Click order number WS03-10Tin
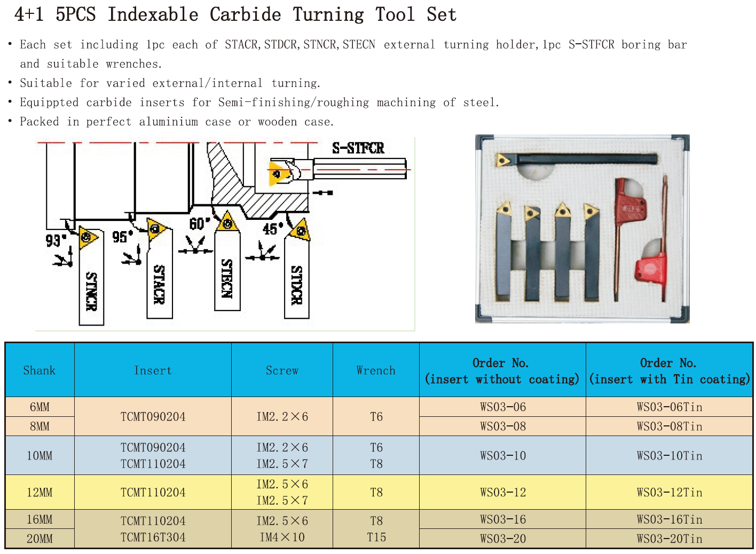 (670, 456)
